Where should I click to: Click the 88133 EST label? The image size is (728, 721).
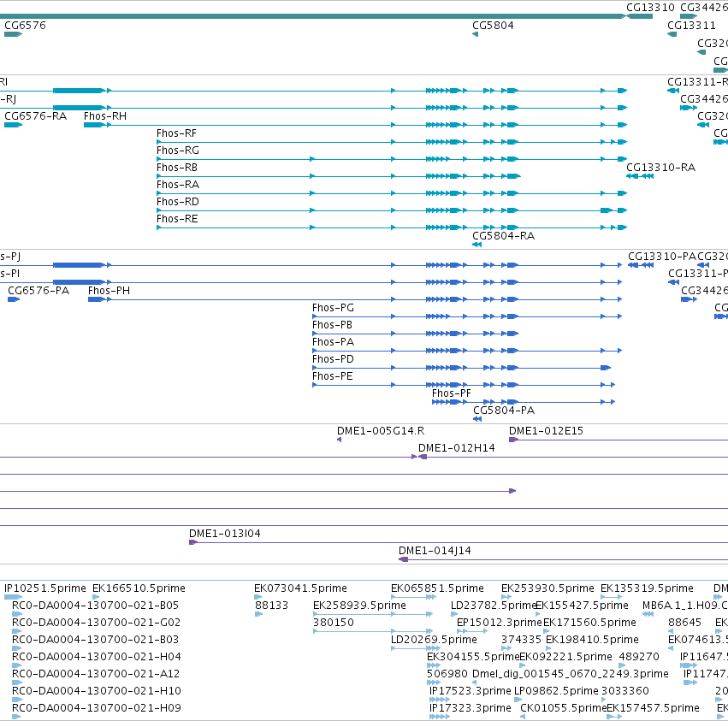[271, 606]
